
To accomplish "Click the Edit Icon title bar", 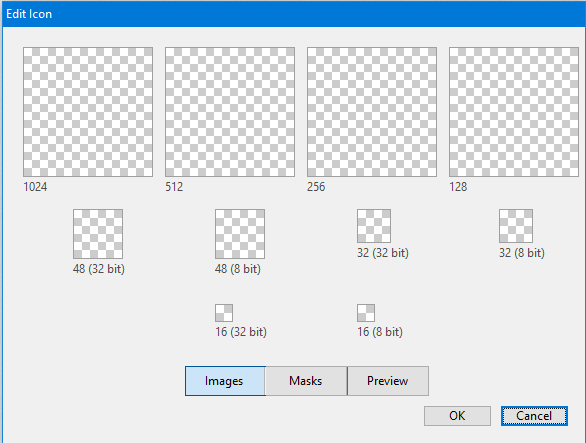I will 294,14.
